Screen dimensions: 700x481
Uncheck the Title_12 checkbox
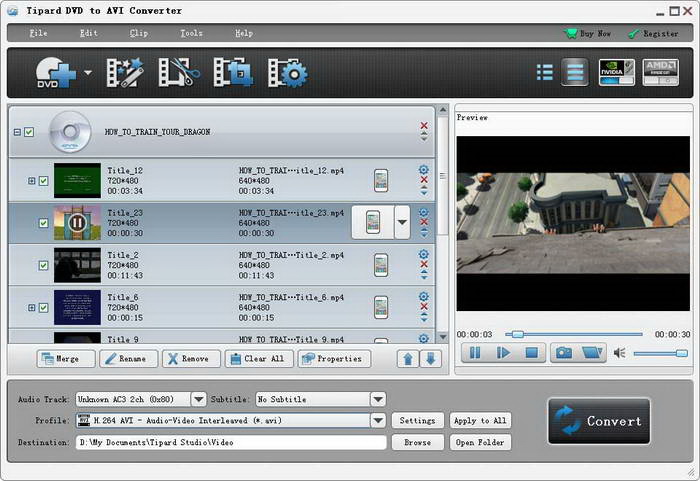point(43,181)
